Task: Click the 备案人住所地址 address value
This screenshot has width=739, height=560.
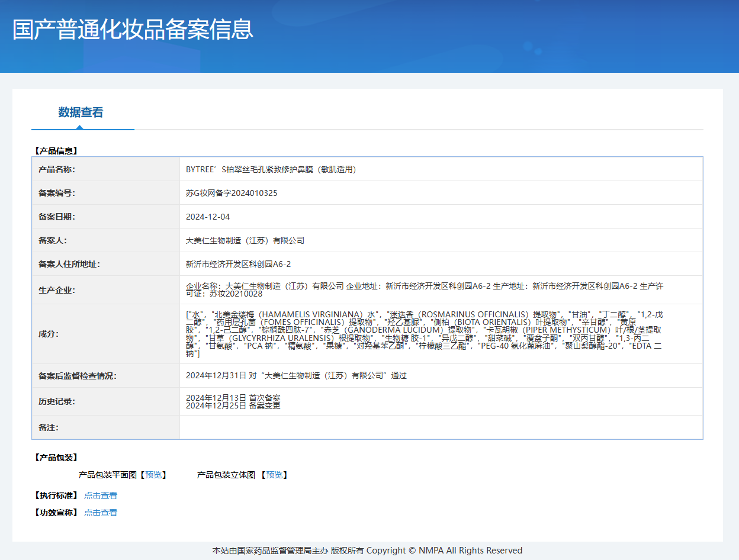Action: click(x=239, y=264)
